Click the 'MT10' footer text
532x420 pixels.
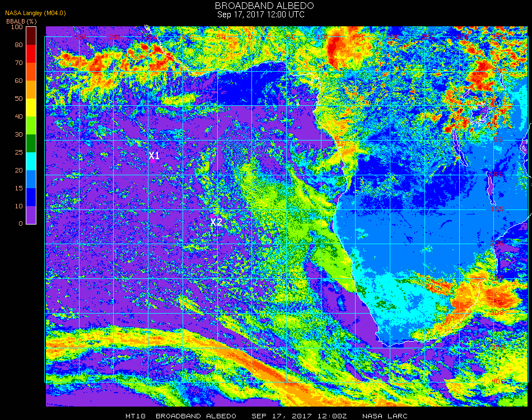136,416
